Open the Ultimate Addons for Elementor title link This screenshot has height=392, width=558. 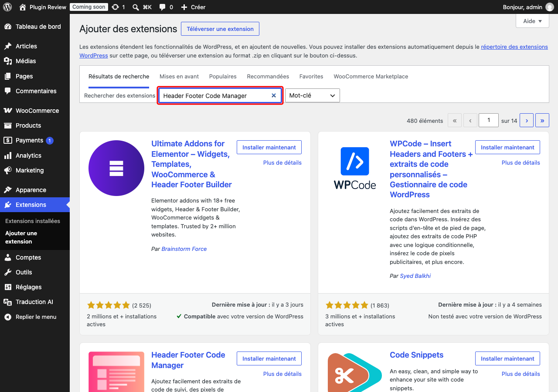191,164
